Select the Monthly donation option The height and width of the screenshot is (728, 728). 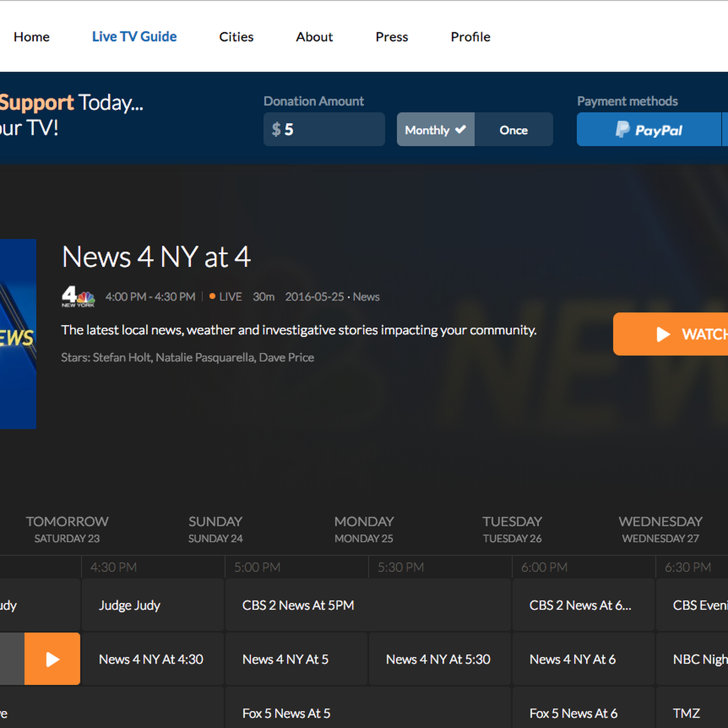(x=436, y=129)
